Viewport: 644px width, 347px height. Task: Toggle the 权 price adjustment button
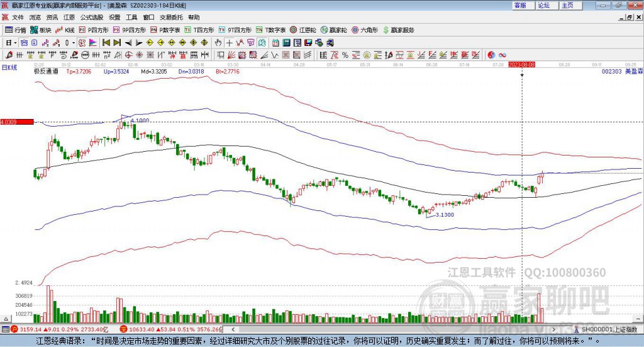[82, 43]
